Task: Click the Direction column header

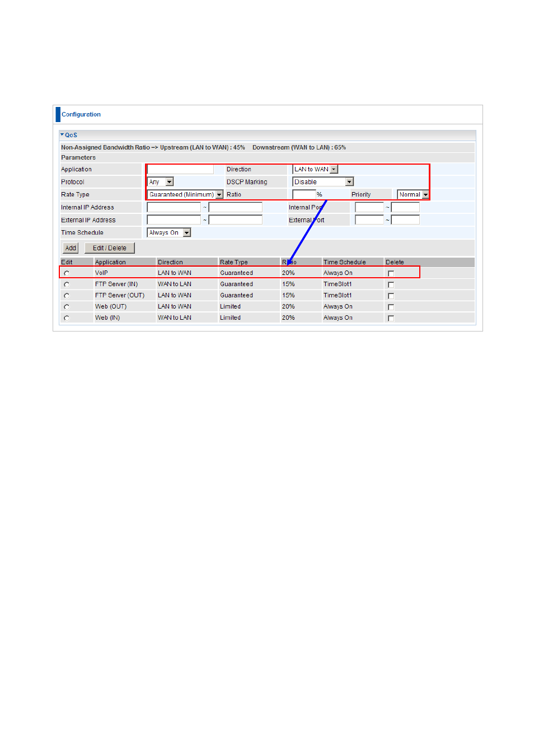Action: 170,262
